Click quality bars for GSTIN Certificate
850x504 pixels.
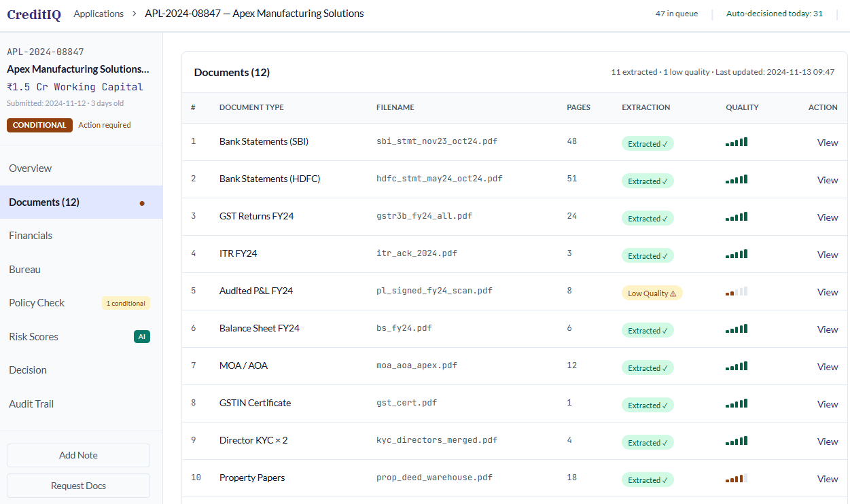(x=737, y=403)
